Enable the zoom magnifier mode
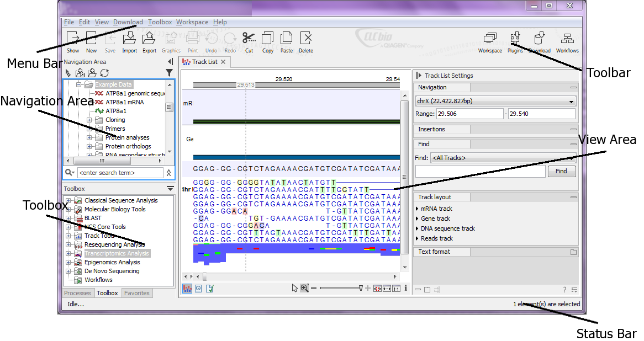 (x=304, y=287)
